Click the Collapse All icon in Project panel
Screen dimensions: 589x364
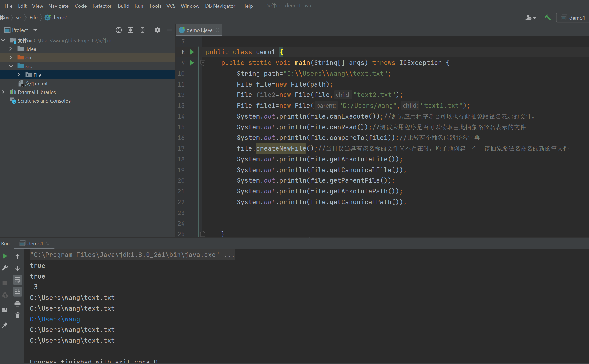point(142,30)
